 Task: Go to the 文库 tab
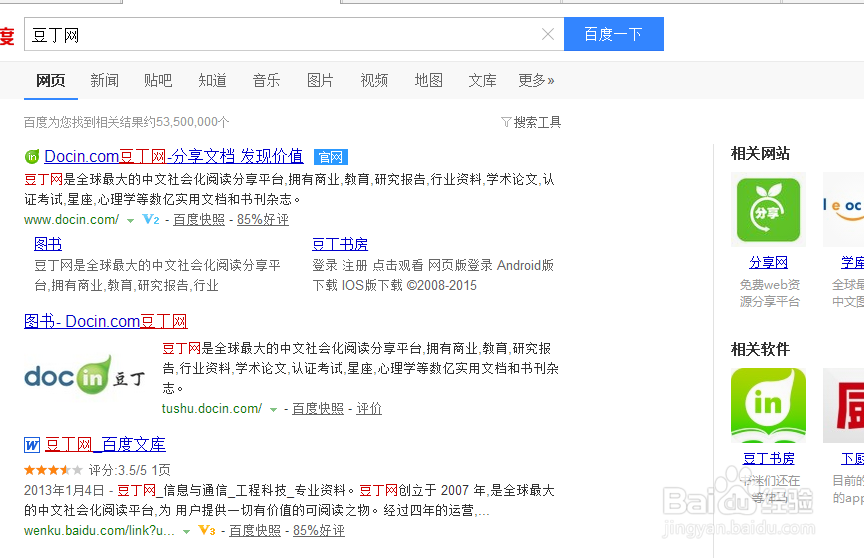point(482,80)
